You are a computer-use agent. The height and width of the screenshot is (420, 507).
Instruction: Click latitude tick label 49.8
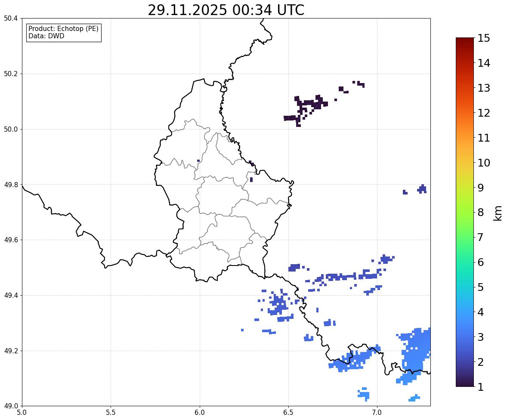(x=11, y=185)
